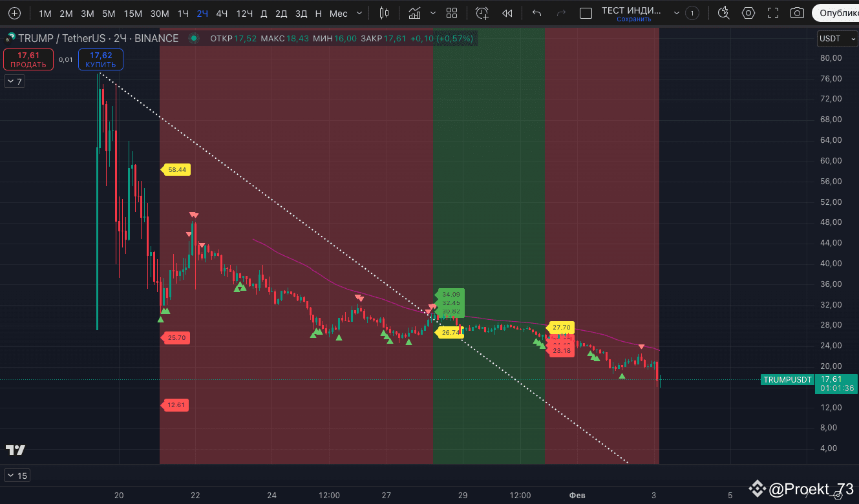Switch to the 12Ч timeframe
Screen dimensions: 859x504
(244, 14)
